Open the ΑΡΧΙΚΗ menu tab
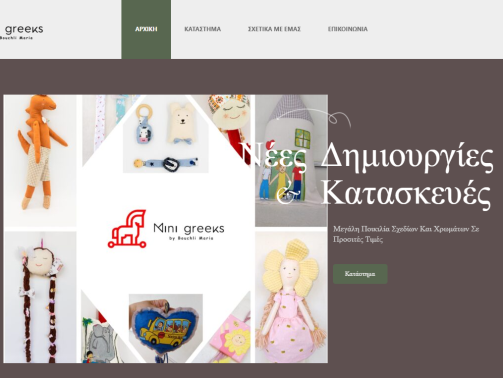Screen dimensions: 503x378 click(146, 29)
